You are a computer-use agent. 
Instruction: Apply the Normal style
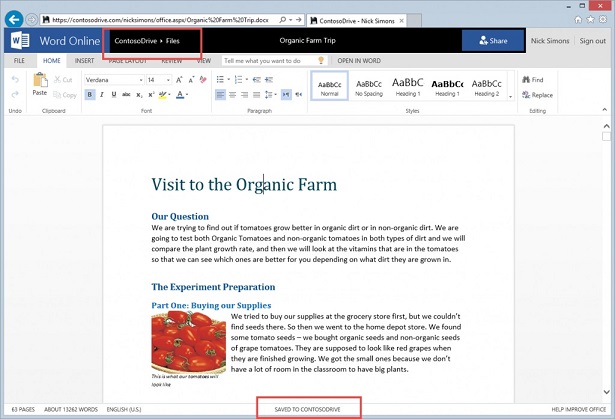329,86
